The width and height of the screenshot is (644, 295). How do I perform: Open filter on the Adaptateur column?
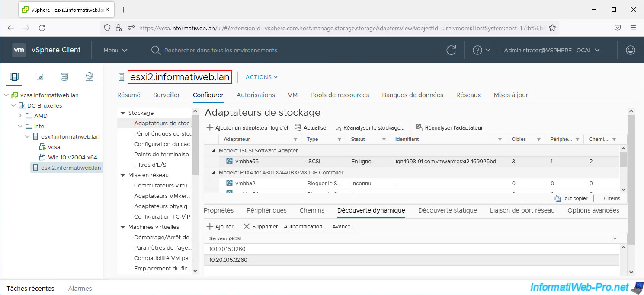tap(295, 140)
